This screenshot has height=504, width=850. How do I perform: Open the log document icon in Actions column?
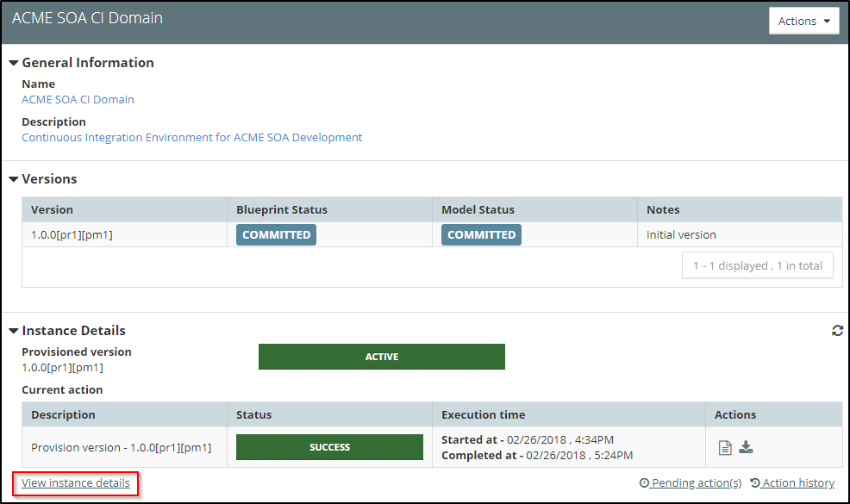click(x=725, y=447)
